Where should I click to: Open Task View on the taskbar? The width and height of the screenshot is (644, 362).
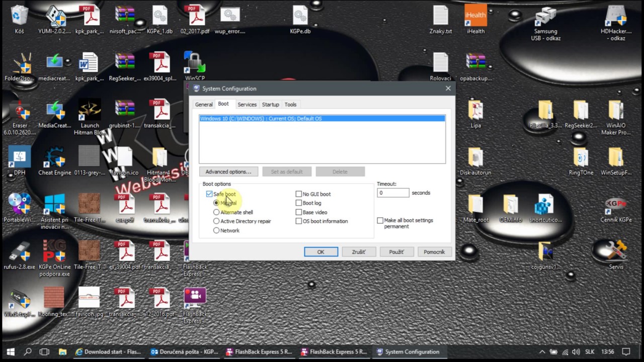[x=44, y=352]
